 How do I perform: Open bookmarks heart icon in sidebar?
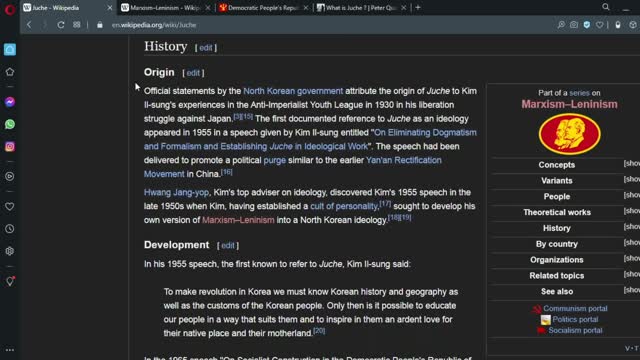tap(10, 207)
